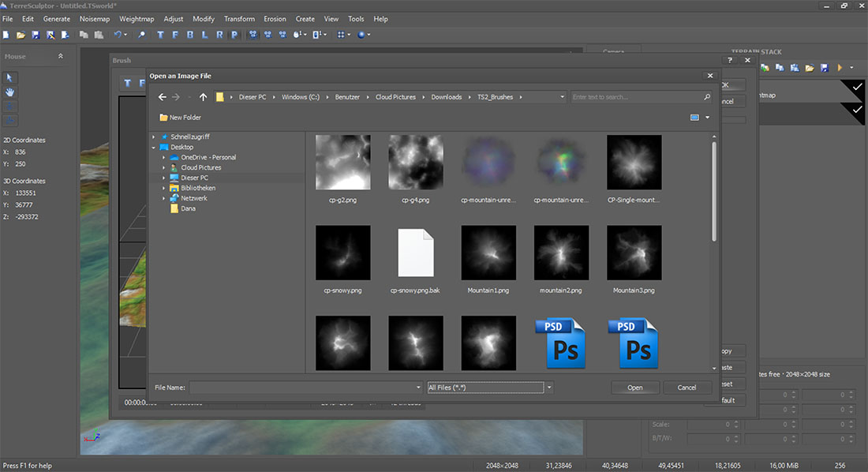Image resolution: width=868 pixels, height=472 pixels.
Task: Click the Open folder icon in main toolbar
Action: coord(21,35)
